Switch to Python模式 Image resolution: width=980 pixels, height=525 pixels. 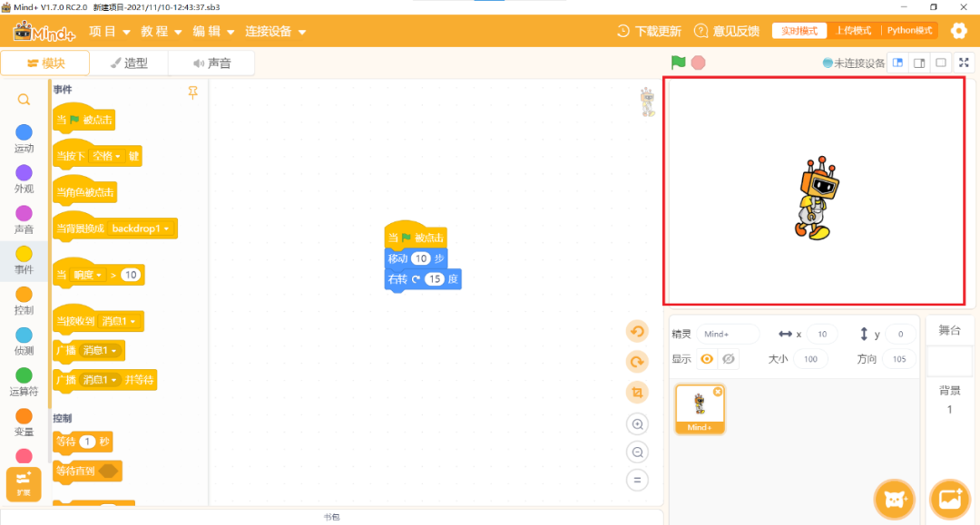point(909,31)
